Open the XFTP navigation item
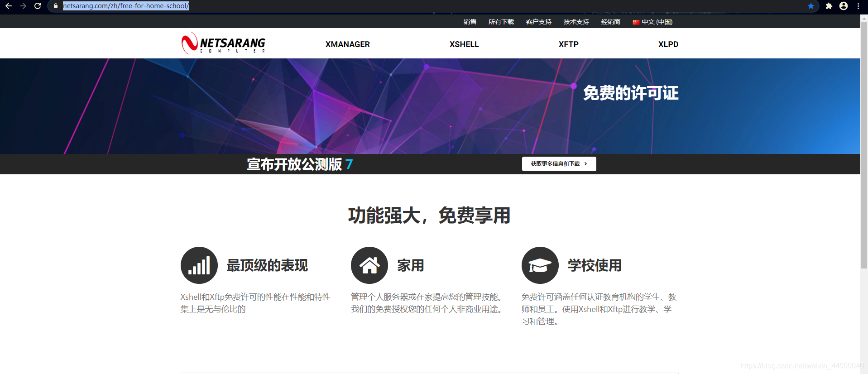This screenshot has height=374, width=868. click(569, 44)
